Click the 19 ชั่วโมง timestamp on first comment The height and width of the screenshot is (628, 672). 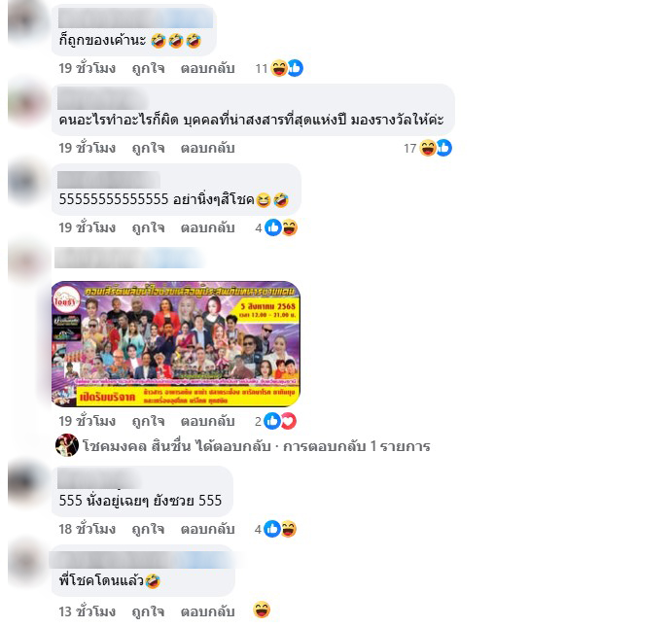tap(88, 69)
